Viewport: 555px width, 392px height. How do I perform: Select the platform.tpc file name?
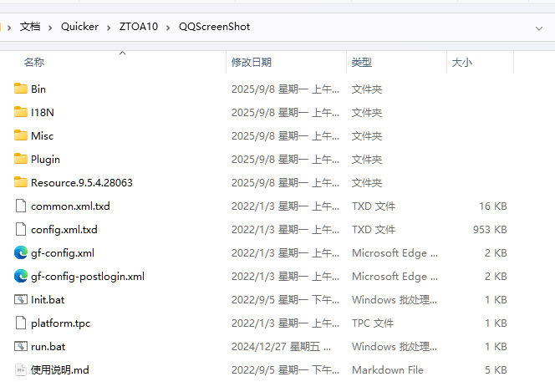pos(60,323)
